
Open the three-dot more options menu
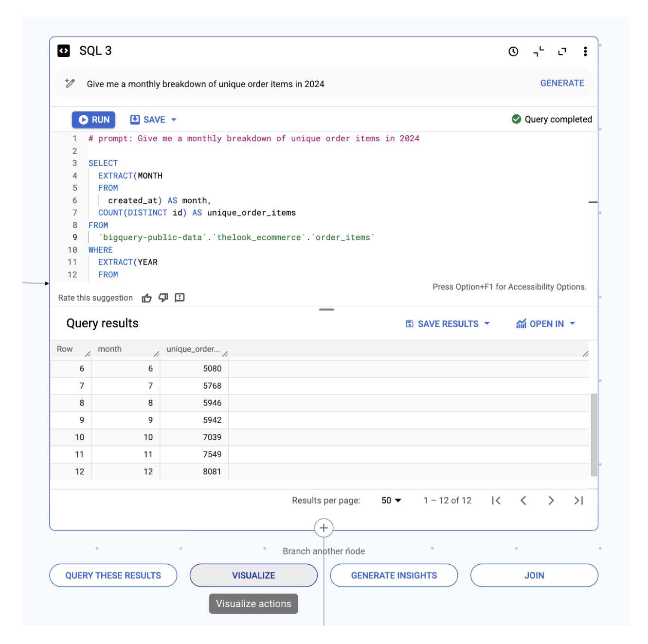(585, 52)
